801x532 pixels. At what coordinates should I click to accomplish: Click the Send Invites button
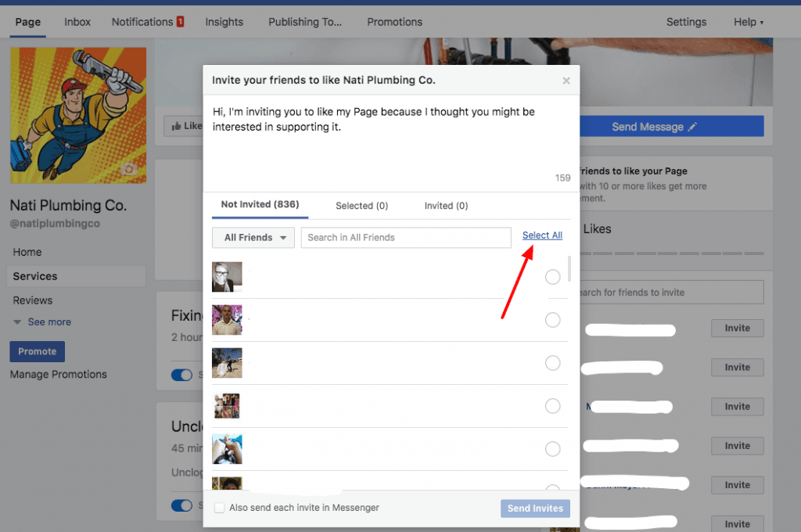click(535, 508)
